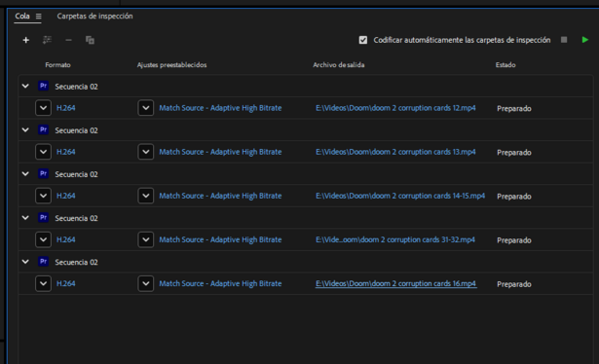Open output path doom 2 corruption cards 16.mp4
This screenshot has width=599, height=364.
[x=395, y=283]
